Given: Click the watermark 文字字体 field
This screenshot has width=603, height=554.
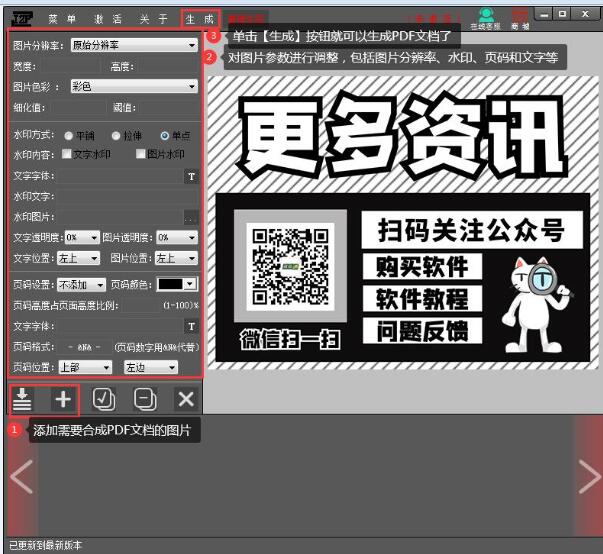Looking at the screenshot, I should pos(122,176).
